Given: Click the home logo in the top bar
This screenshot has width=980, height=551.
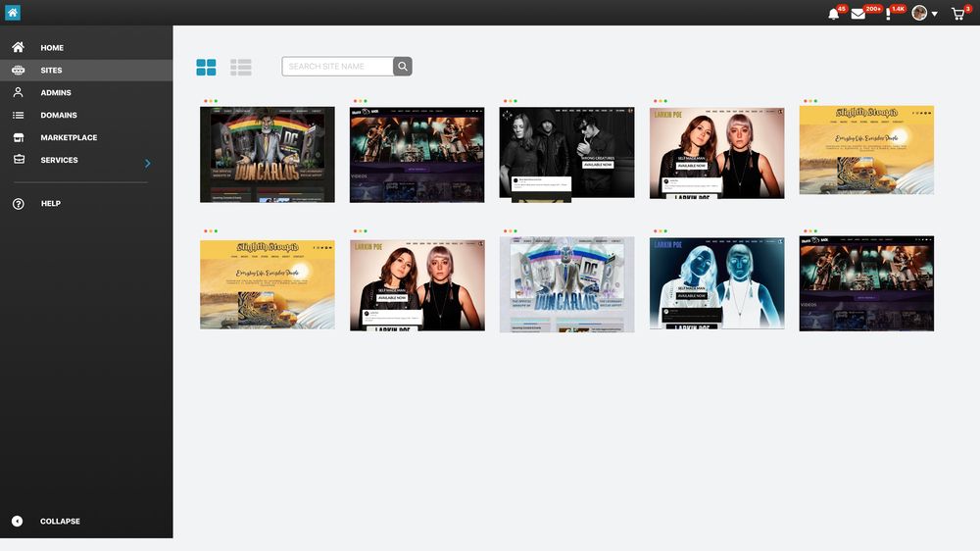Looking at the screenshot, I should pyautogui.click(x=13, y=13).
